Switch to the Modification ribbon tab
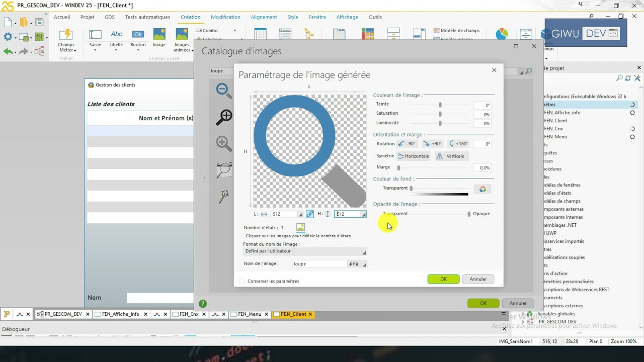 coord(225,17)
